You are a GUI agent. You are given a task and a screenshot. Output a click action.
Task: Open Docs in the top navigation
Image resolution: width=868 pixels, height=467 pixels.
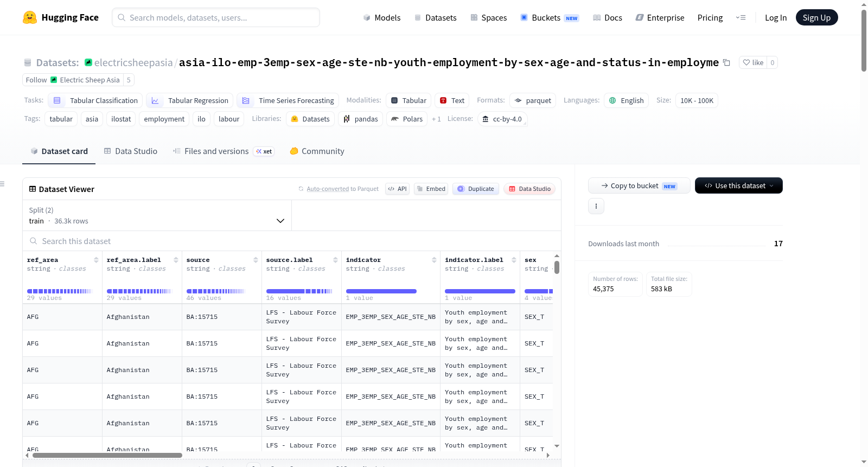(607, 17)
